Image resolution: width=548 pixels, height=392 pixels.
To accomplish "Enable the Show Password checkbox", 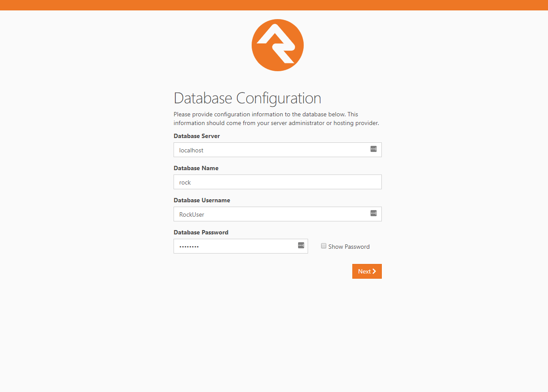I will coord(324,246).
